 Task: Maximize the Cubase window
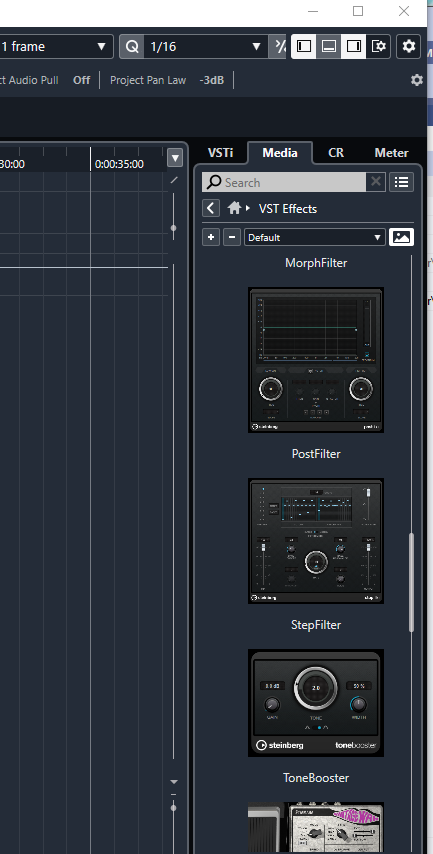(358, 11)
